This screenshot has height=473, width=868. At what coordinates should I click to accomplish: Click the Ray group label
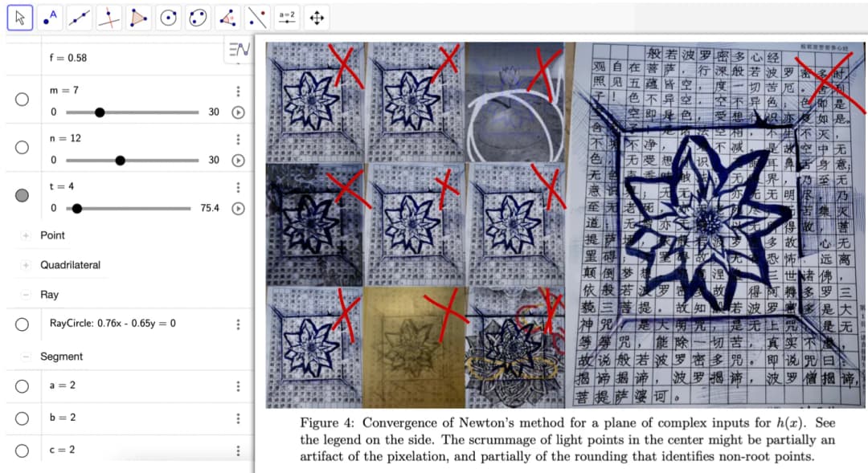tap(49, 295)
